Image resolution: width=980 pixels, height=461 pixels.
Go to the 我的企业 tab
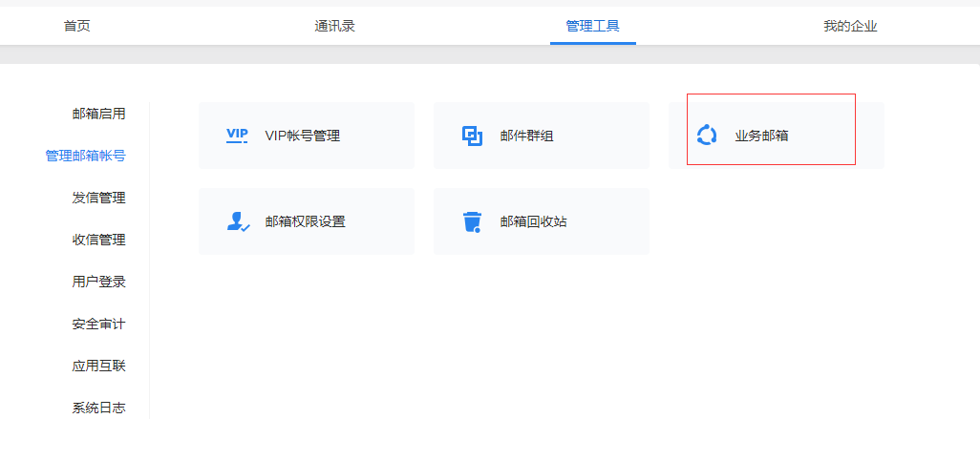click(x=850, y=26)
